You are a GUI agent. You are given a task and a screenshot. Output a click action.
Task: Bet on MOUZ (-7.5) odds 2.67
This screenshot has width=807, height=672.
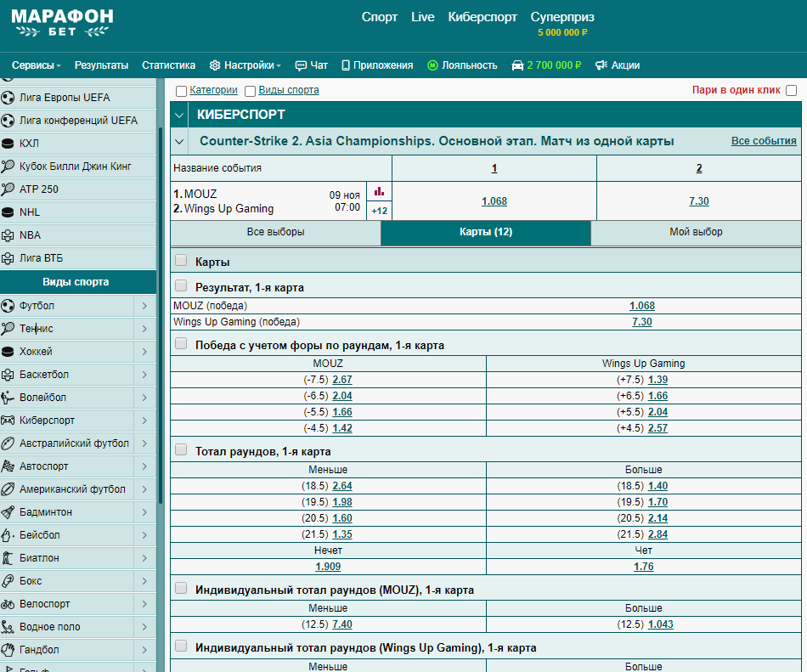coord(342,380)
